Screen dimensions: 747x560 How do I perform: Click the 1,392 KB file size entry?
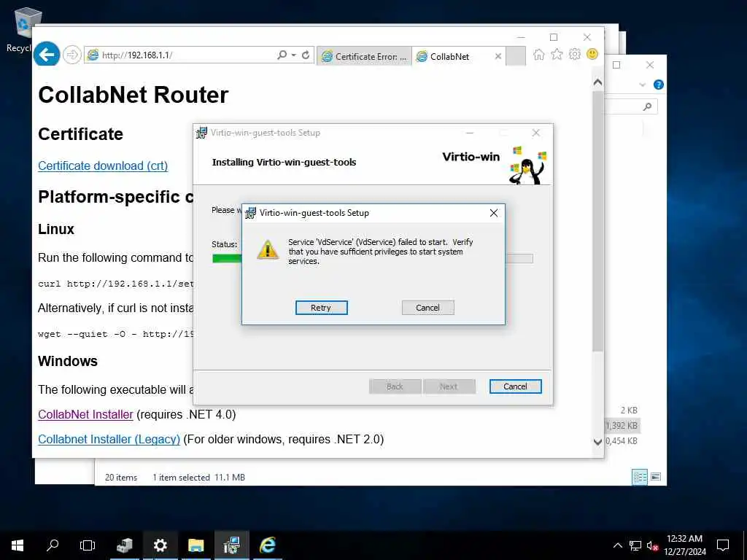point(622,426)
